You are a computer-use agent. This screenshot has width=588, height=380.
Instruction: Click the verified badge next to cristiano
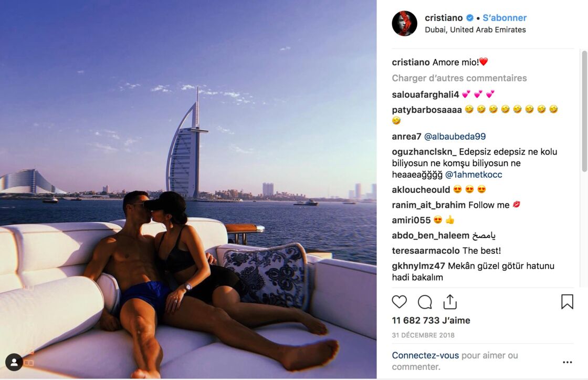point(469,18)
